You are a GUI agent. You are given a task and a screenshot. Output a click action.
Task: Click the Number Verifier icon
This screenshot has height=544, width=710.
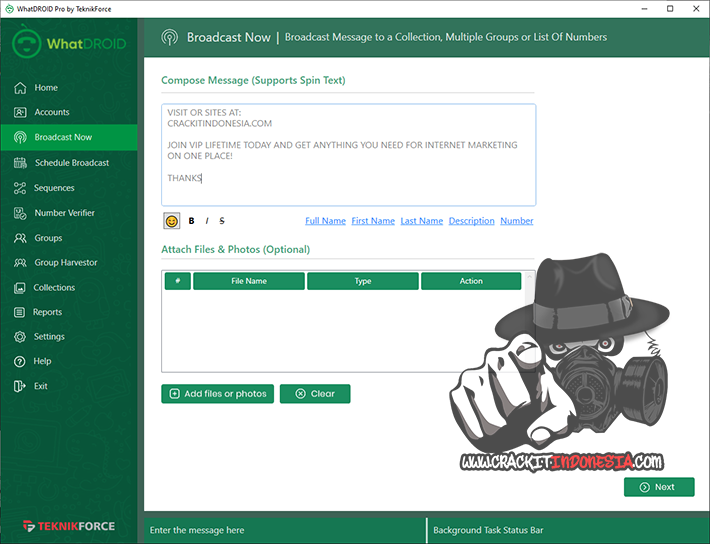[20, 213]
